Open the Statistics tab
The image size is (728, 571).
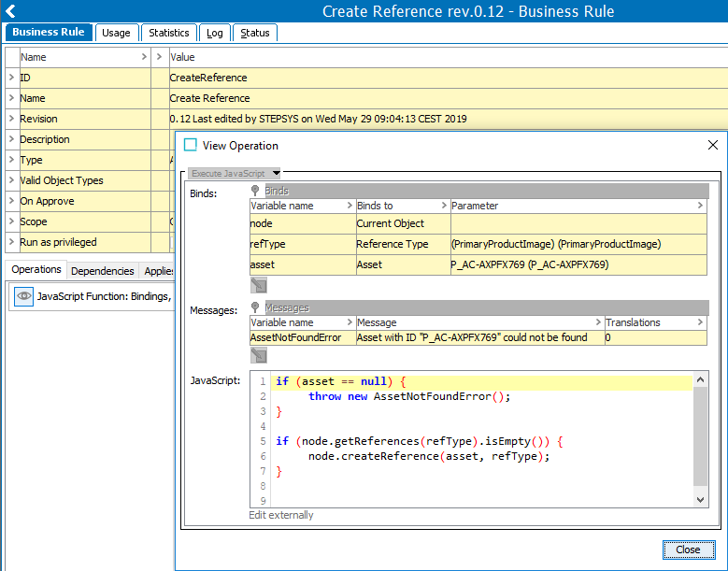click(169, 33)
